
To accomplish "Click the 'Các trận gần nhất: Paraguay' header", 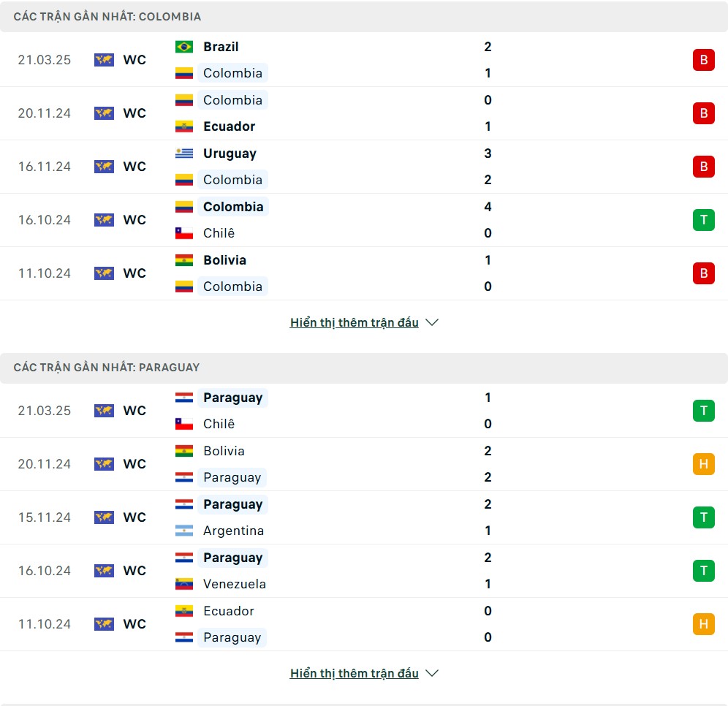I will pos(106,368).
